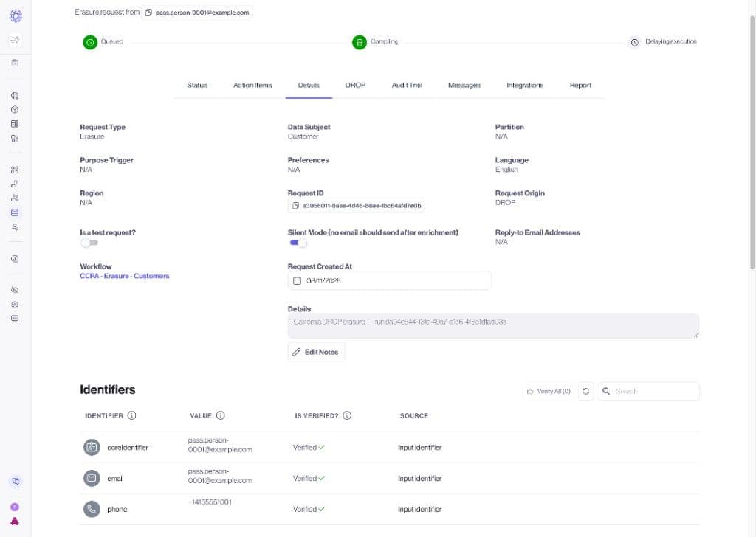Open the purple avatar circle at sidebar bottom

pos(15,507)
